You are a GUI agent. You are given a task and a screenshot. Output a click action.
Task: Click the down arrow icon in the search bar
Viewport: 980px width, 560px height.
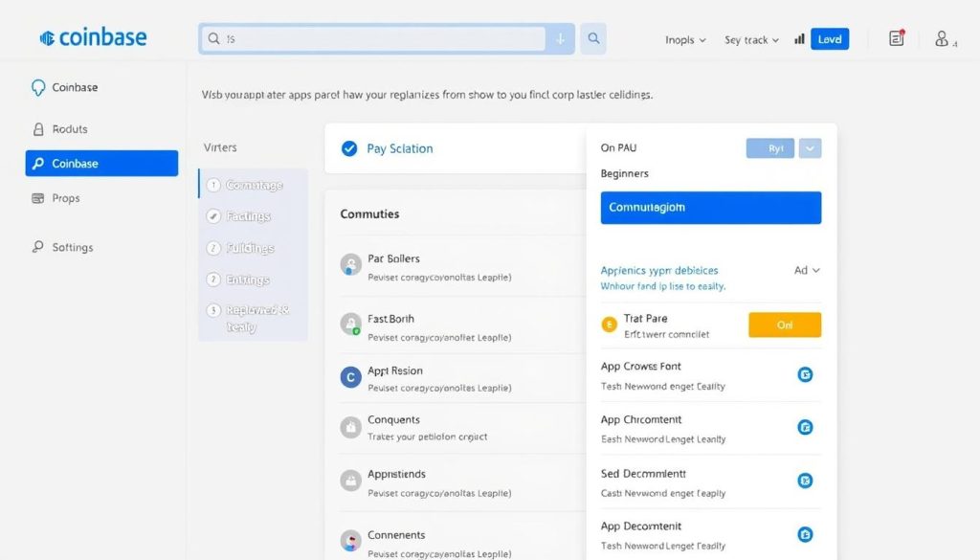coord(561,39)
